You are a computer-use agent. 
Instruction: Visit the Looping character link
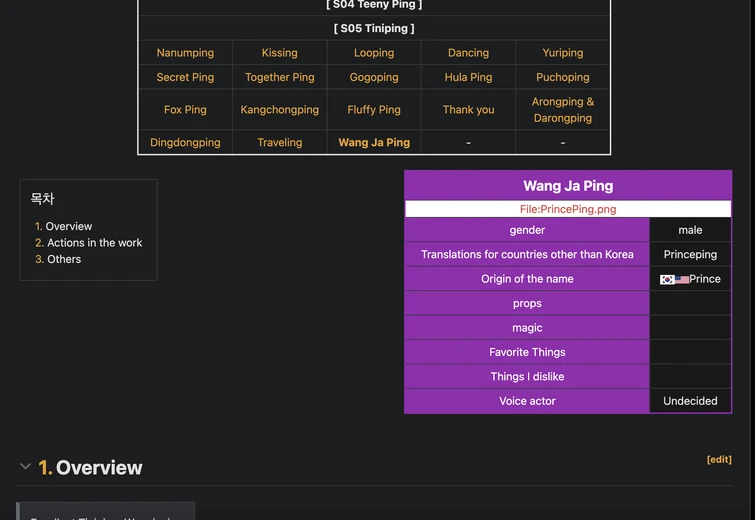[374, 53]
